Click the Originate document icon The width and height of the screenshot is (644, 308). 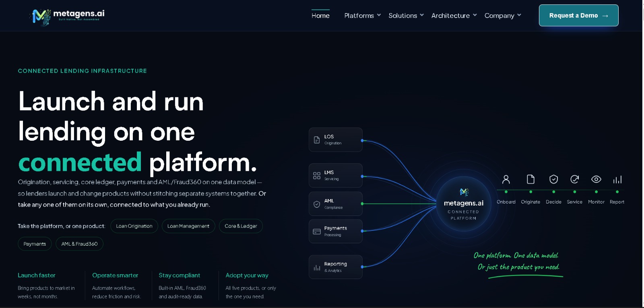click(530, 179)
